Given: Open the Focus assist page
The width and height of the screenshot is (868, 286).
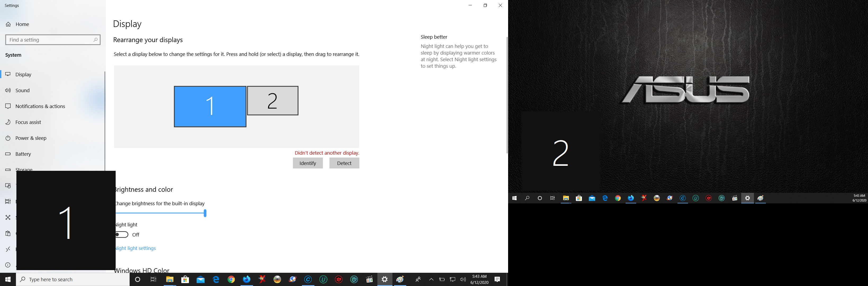Looking at the screenshot, I should point(28,122).
